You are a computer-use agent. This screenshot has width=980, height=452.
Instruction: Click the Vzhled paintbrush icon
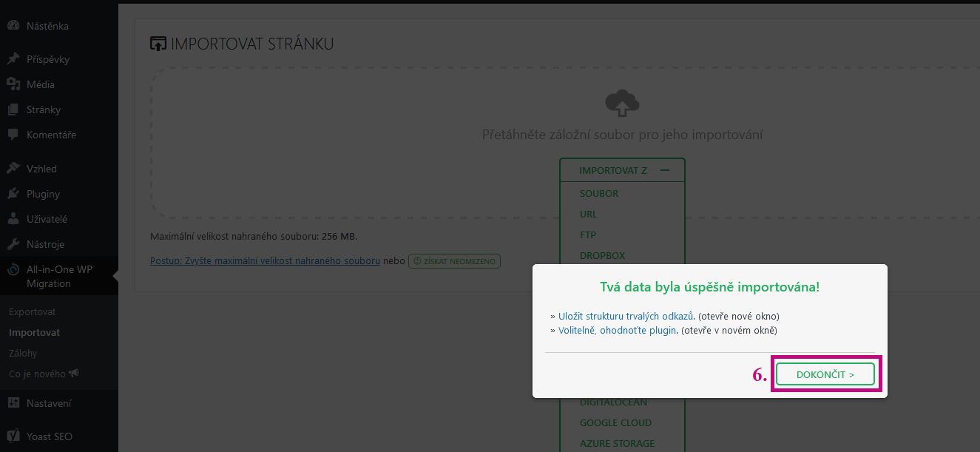[x=13, y=169]
